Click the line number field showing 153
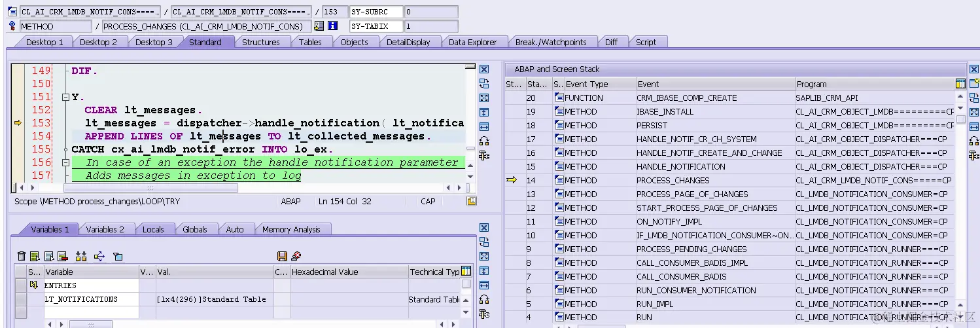Viewport: 980px width, 328px height. [334, 12]
